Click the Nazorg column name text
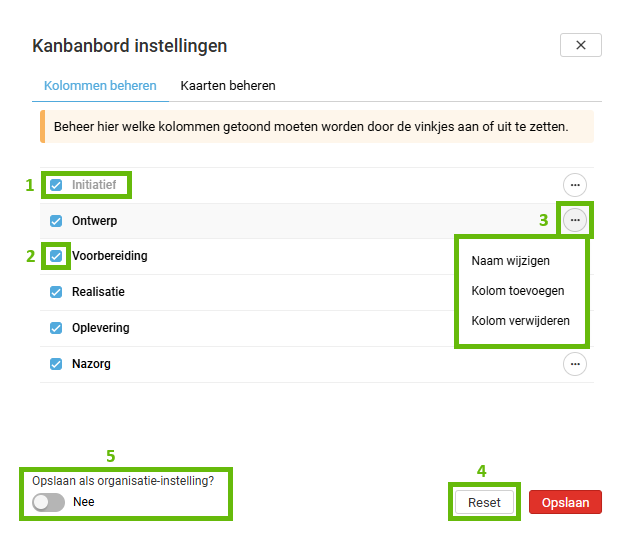This screenshot has width=636, height=547. [x=91, y=364]
